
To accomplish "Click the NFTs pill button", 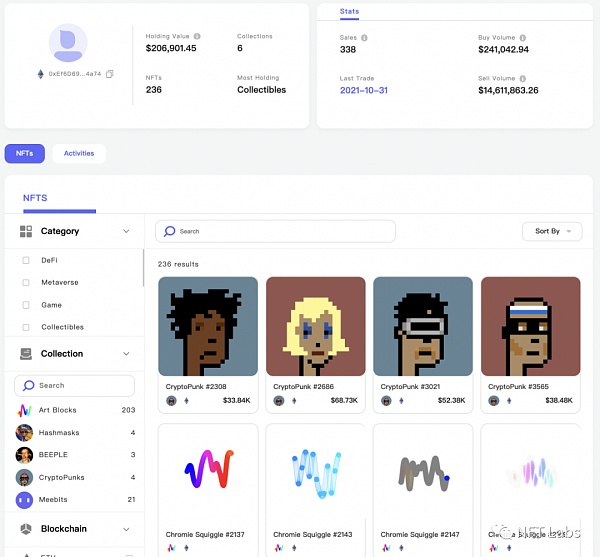I will (24, 153).
